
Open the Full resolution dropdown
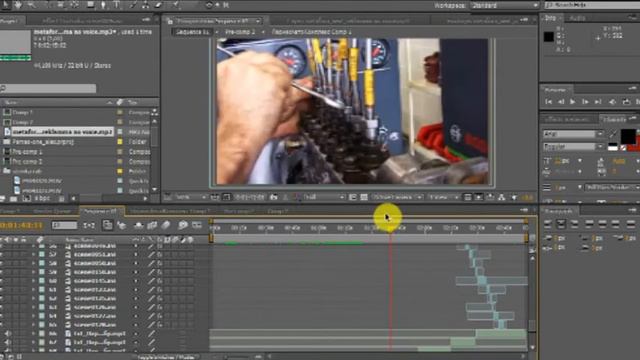coord(324,197)
